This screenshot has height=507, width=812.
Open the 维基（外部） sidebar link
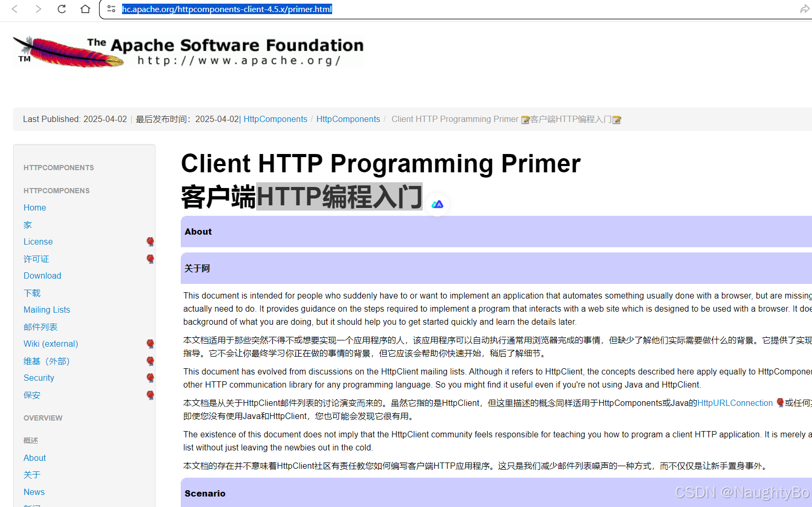tap(47, 361)
